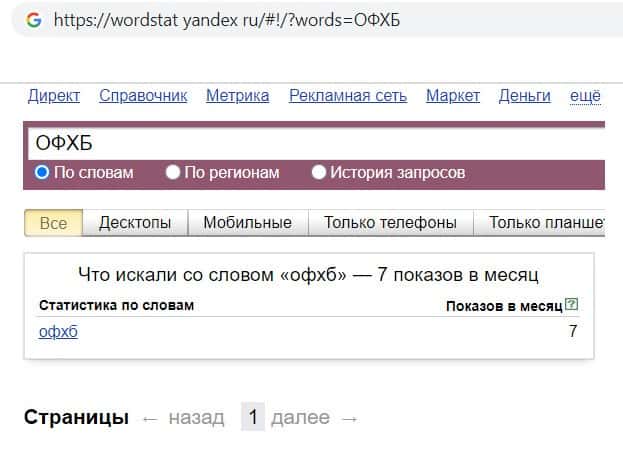Switch to the Только планшеты tab

pyautogui.click(x=540, y=223)
